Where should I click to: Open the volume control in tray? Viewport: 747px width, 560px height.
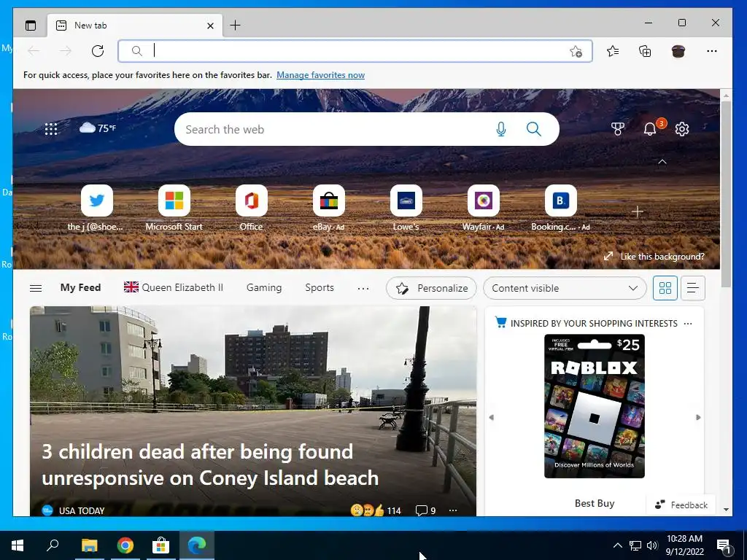pyautogui.click(x=652, y=545)
